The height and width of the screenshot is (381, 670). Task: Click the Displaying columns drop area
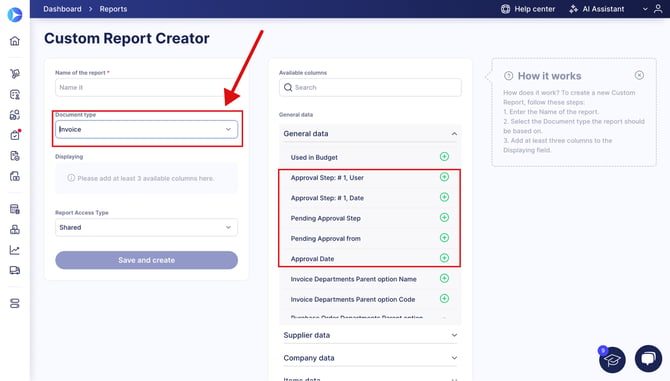click(147, 178)
